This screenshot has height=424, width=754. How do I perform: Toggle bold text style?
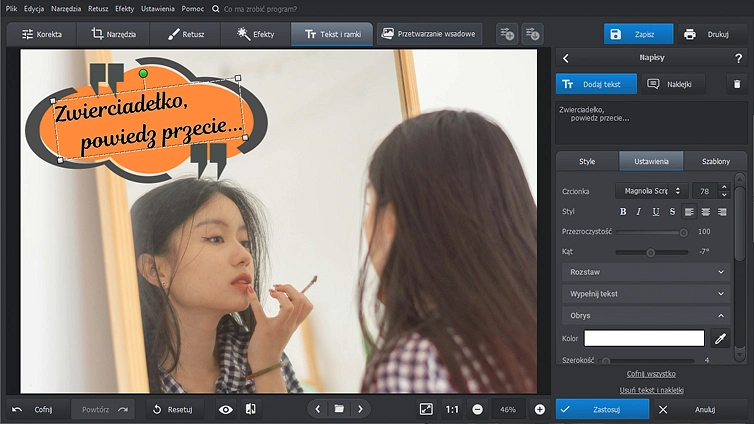coord(623,211)
